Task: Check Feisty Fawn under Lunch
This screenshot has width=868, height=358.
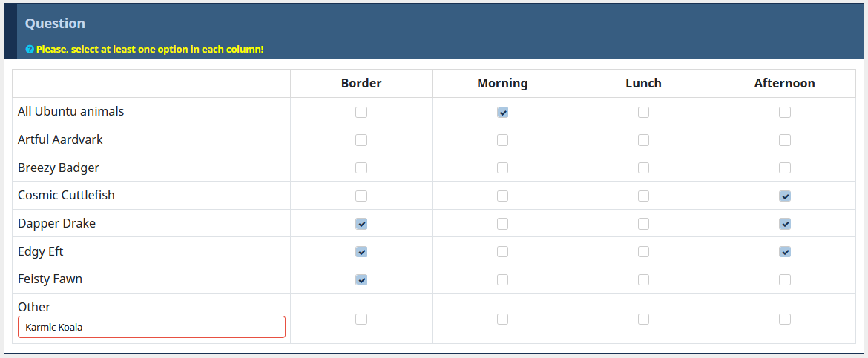Action: [643, 280]
